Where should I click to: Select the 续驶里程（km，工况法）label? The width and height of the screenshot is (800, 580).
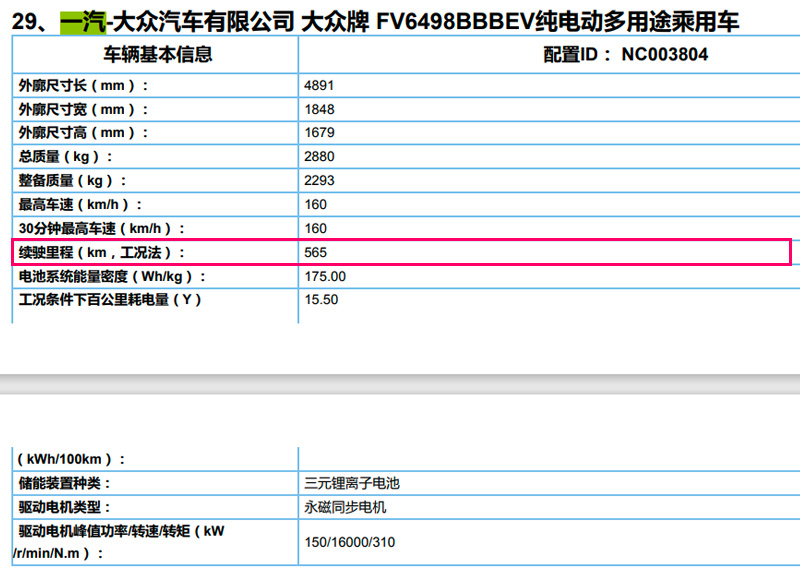(102, 253)
